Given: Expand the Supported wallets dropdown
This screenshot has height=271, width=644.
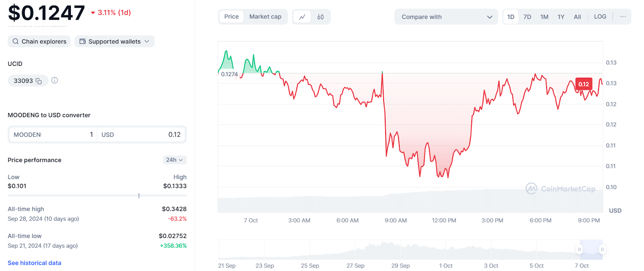Looking at the screenshot, I should 115,41.
